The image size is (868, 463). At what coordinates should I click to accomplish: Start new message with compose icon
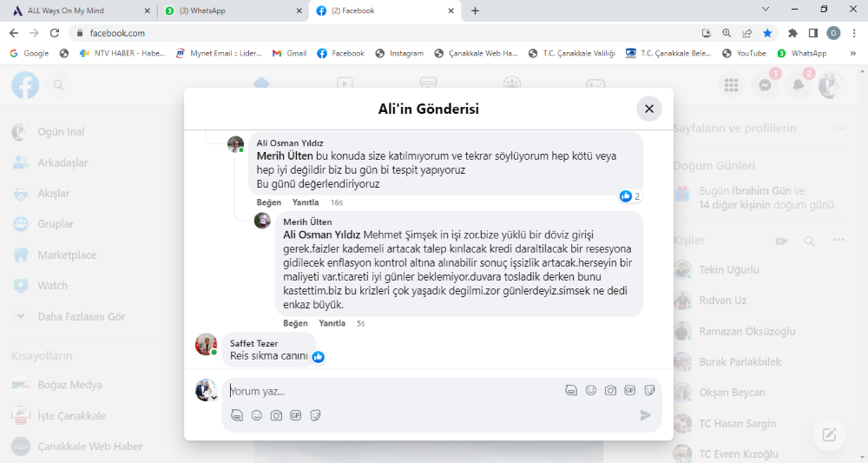(x=829, y=434)
